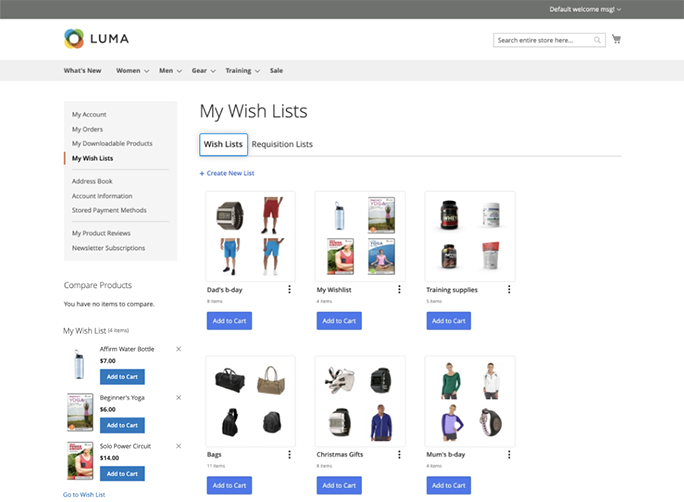The height and width of the screenshot is (502, 684).
Task: Click the Create New List link
Action: (x=227, y=173)
